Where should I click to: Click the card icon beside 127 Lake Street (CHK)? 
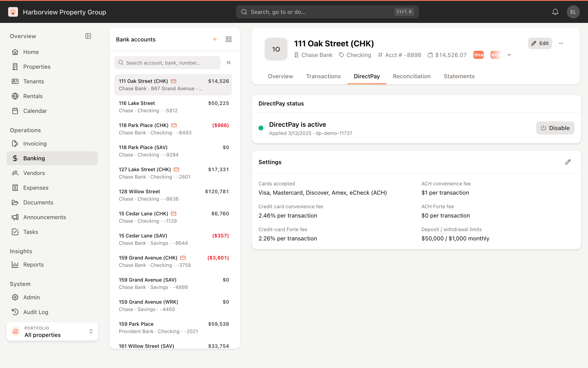click(x=176, y=170)
